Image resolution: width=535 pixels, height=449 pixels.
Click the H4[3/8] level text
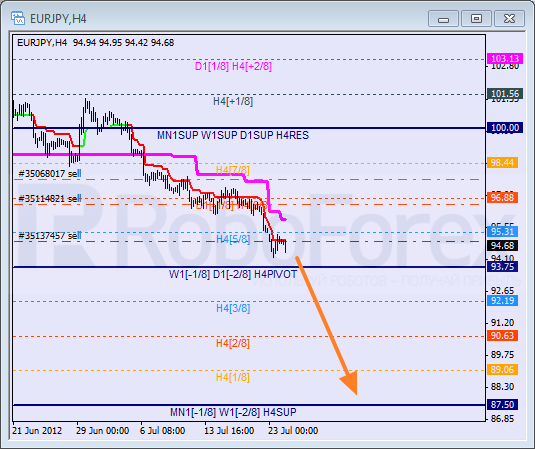pyautogui.click(x=233, y=308)
